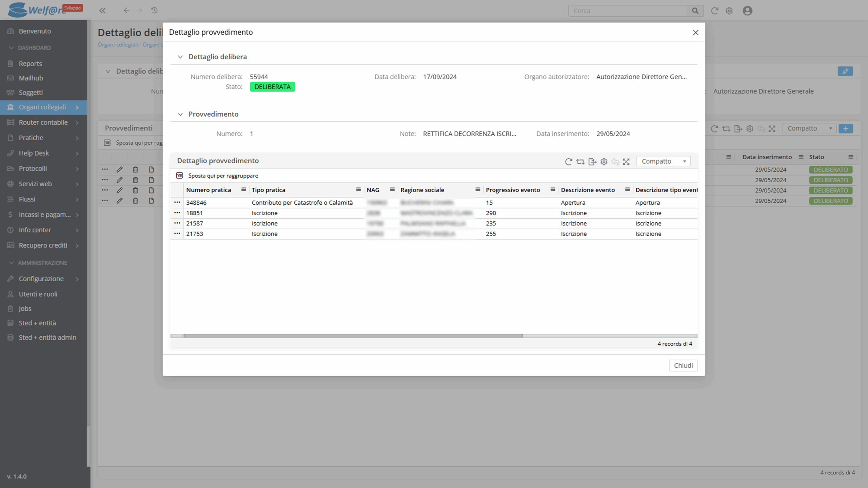
Task: Click the Chiudi button
Action: pos(683,365)
